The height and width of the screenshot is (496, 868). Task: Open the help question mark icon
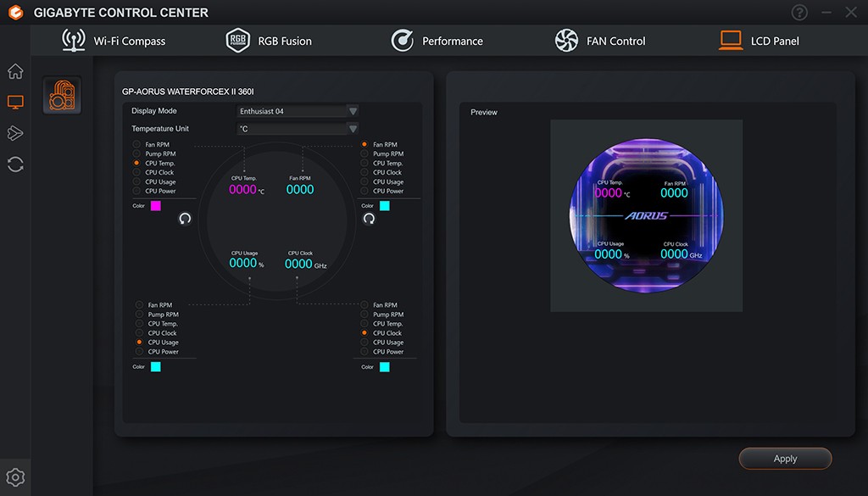(x=799, y=12)
